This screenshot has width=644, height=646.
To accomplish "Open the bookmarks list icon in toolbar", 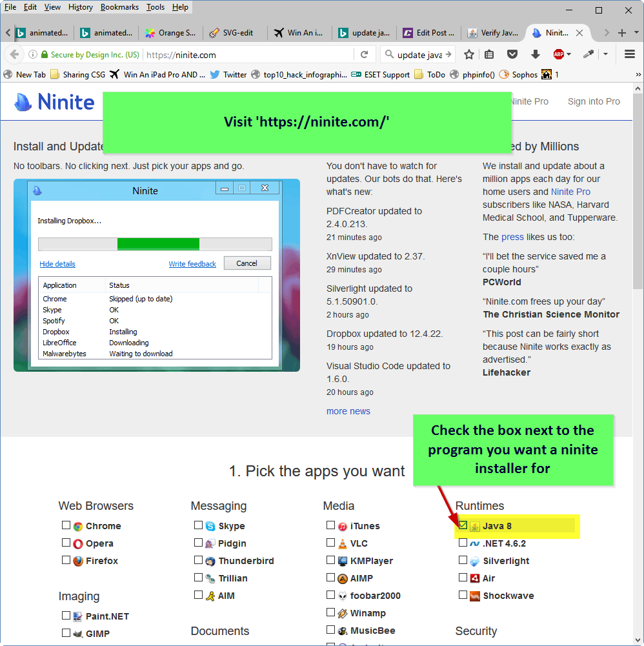I will point(490,54).
